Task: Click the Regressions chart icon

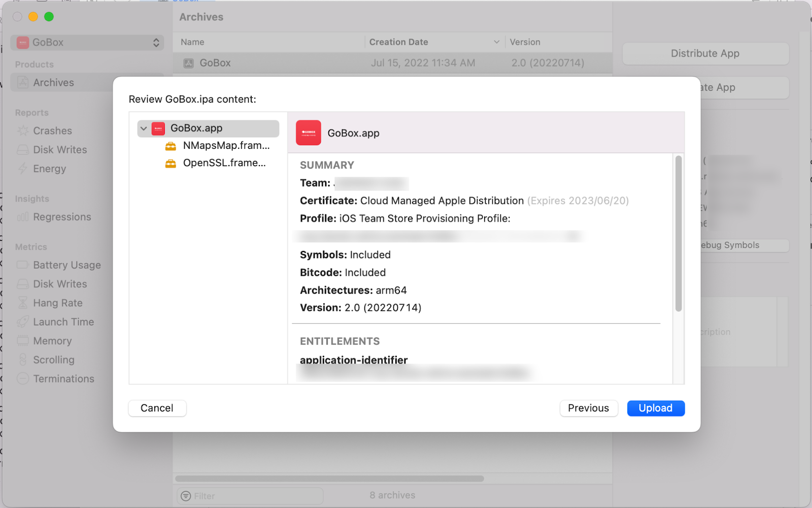Action: tap(23, 217)
